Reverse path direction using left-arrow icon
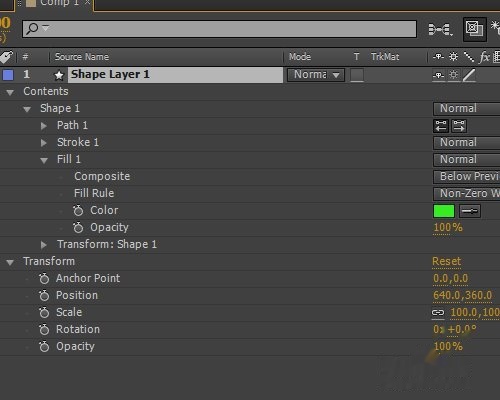Image resolution: width=500 pixels, height=400 pixels. [441, 126]
